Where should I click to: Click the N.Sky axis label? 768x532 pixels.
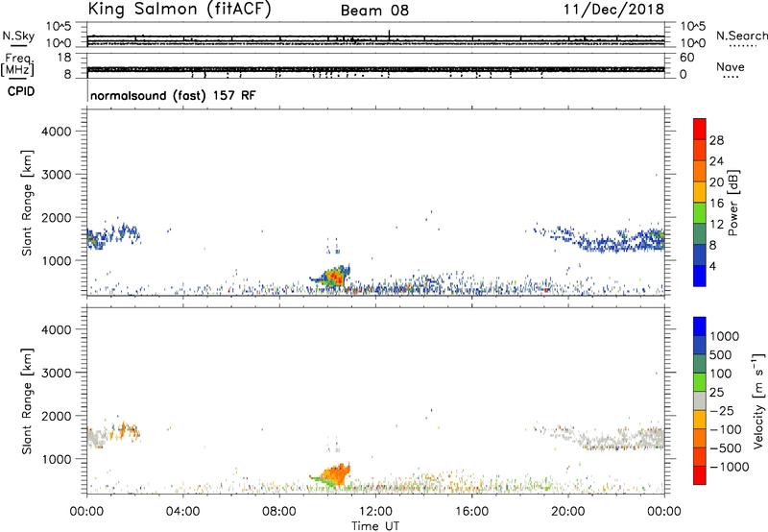18,36
